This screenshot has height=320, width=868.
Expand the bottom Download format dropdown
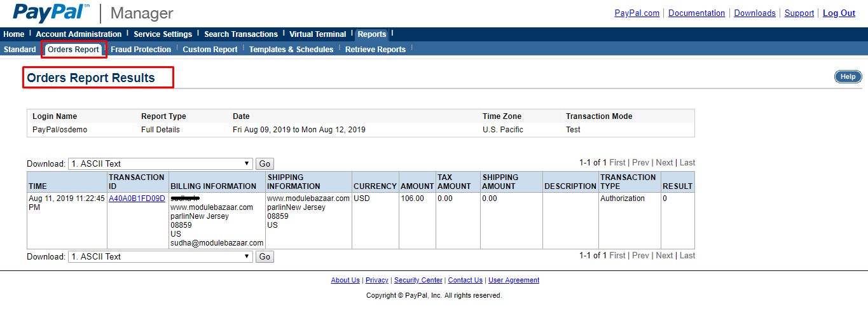click(160, 256)
